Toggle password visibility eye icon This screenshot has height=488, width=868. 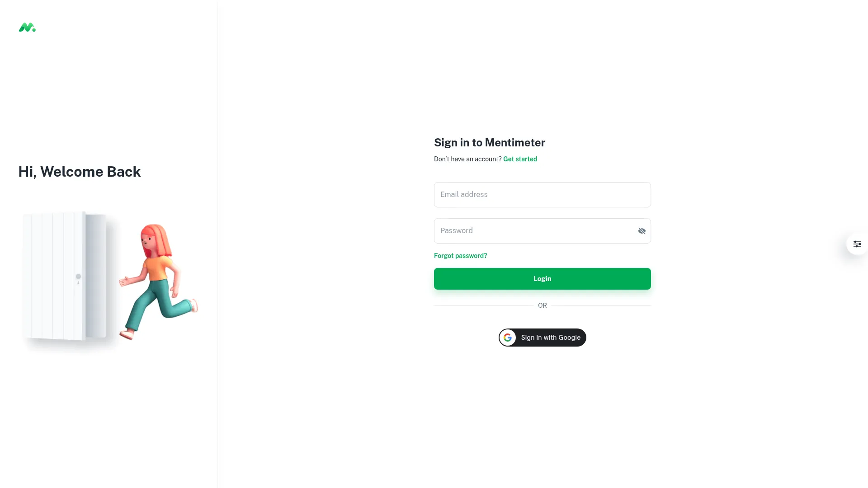642,231
